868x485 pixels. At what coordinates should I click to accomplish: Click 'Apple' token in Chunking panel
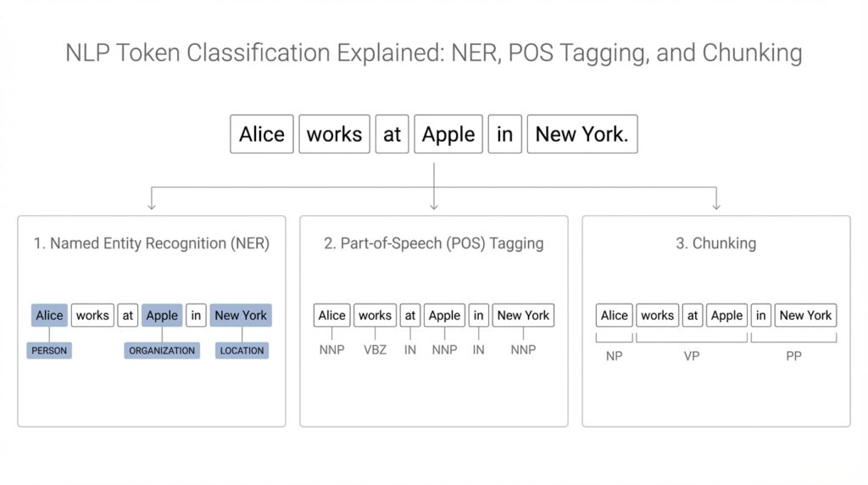(726, 315)
